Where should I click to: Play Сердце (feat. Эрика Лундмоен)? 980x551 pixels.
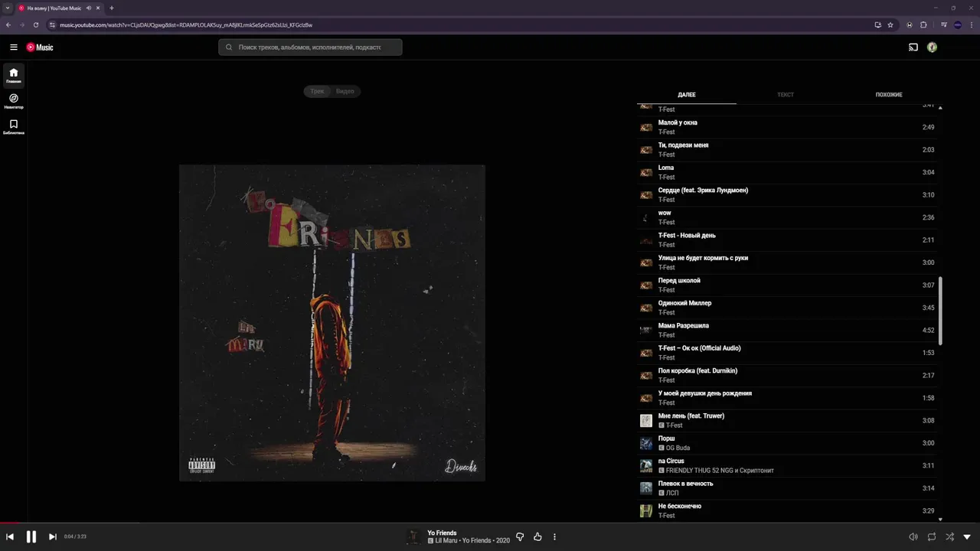[x=788, y=195]
